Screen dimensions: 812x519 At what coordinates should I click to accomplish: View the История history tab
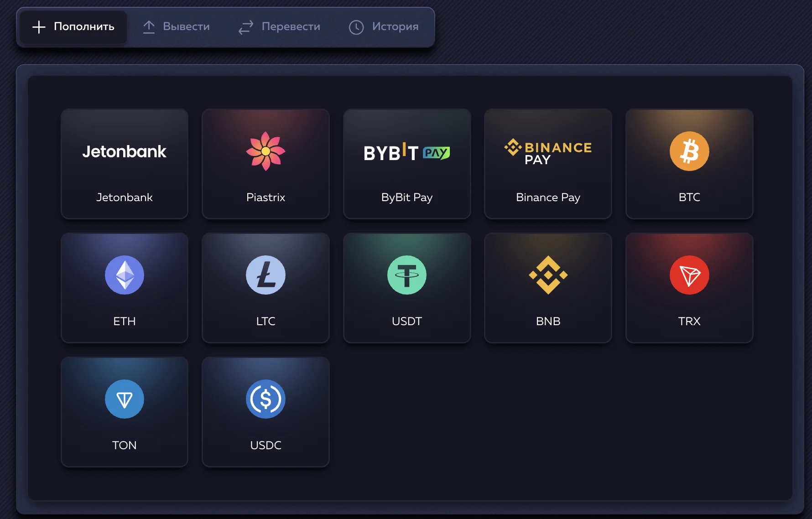(x=384, y=27)
